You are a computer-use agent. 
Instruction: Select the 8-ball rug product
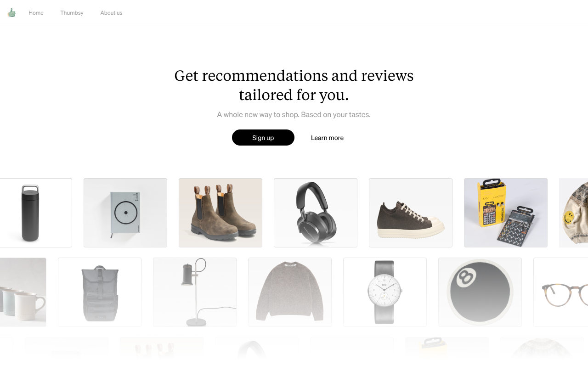pos(480,292)
